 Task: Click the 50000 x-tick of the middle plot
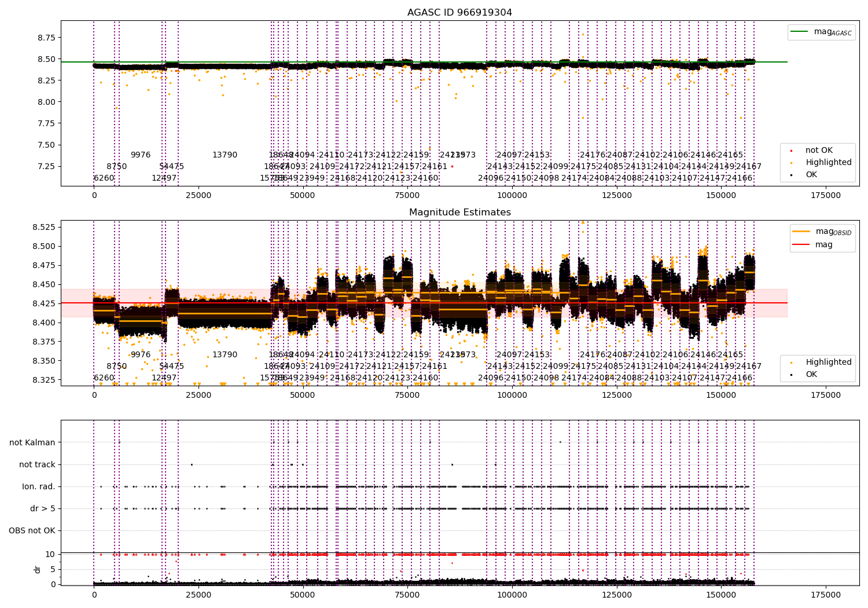[303, 395]
